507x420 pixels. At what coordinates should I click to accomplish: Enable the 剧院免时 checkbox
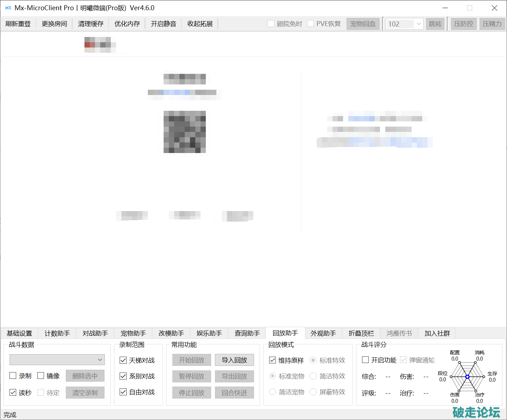[271, 24]
